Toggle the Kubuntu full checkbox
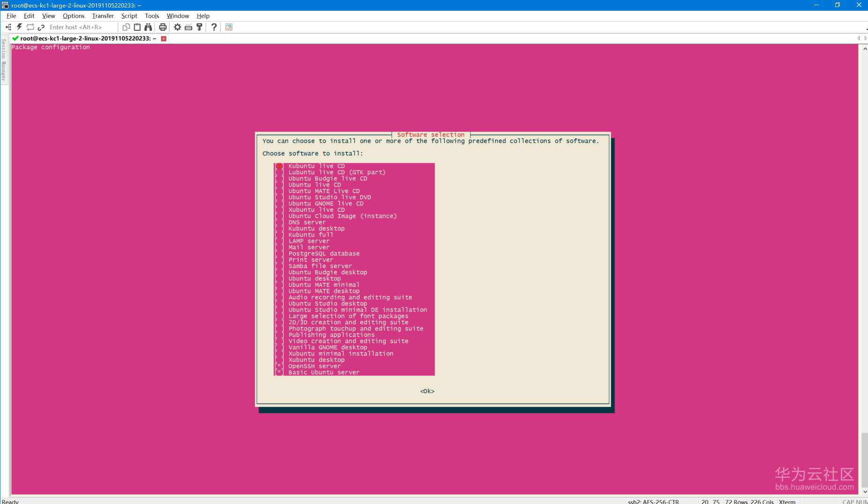 pyautogui.click(x=279, y=235)
